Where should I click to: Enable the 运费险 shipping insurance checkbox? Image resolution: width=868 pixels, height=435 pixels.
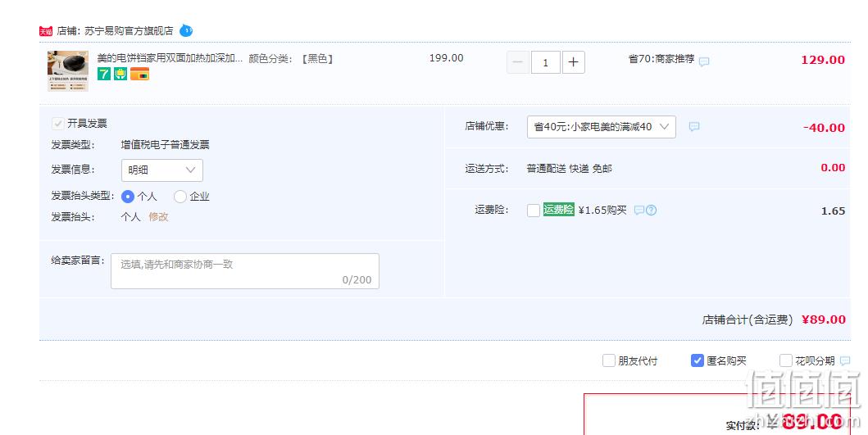click(534, 211)
